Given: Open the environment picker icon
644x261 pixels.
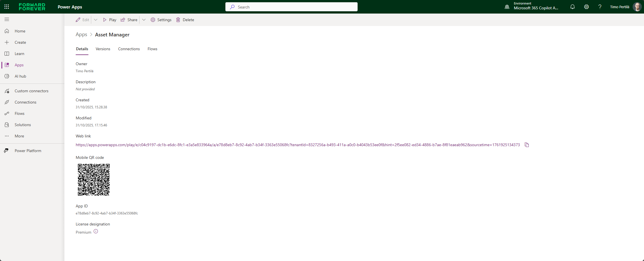Looking at the screenshot, I should pyautogui.click(x=507, y=7).
